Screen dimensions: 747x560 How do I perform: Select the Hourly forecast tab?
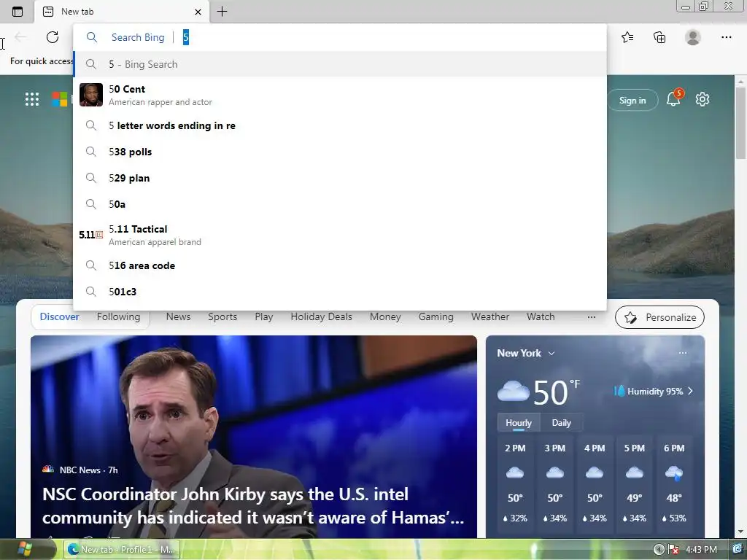tap(519, 423)
